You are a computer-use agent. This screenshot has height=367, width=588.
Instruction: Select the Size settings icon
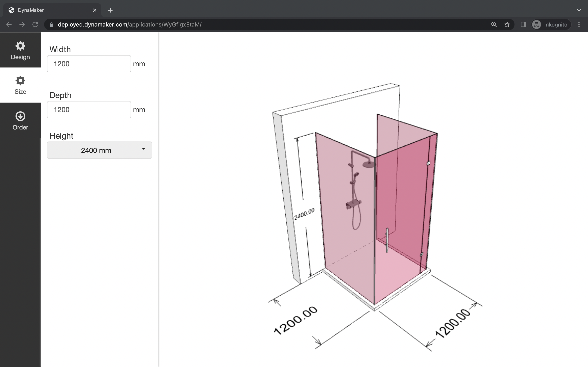pos(20,85)
